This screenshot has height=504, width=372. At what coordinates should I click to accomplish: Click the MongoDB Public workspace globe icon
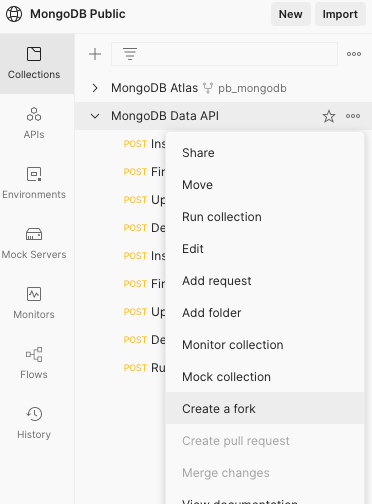click(x=14, y=14)
